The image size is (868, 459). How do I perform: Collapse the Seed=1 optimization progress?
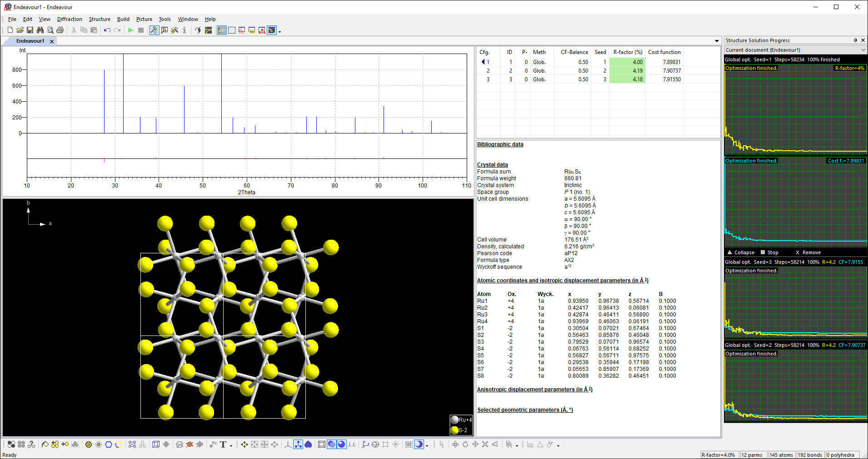[x=741, y=252]
